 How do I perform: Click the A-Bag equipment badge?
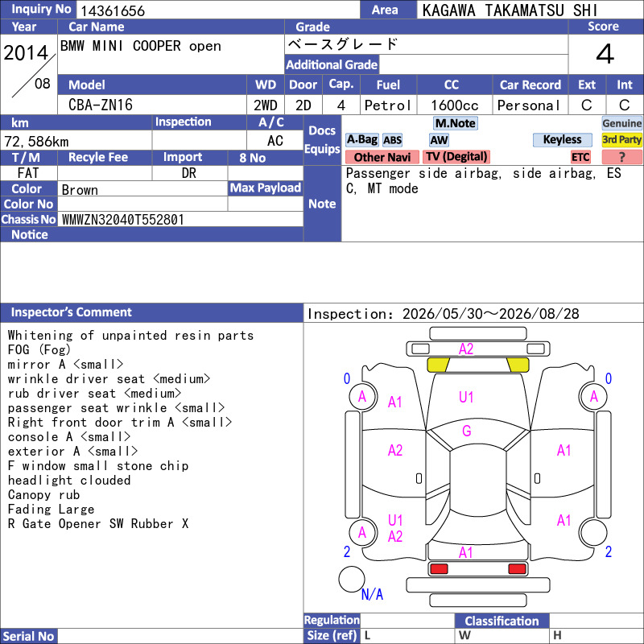click(361, 139)
